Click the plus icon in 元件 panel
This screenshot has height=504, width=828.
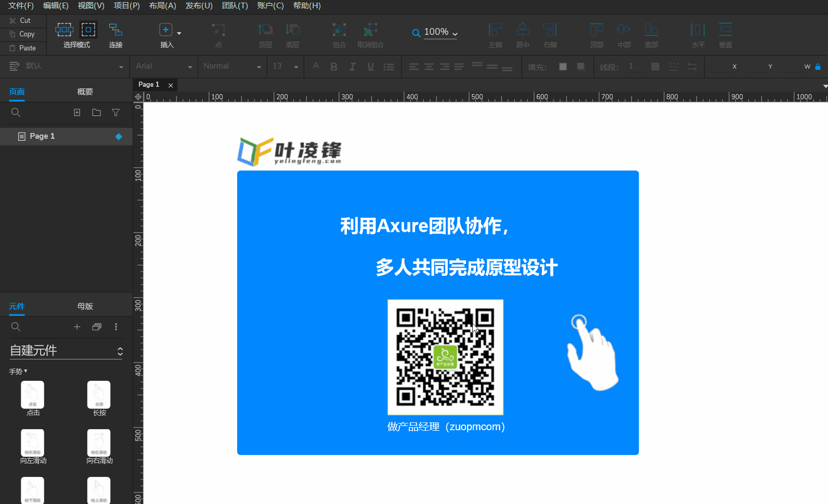77,326
